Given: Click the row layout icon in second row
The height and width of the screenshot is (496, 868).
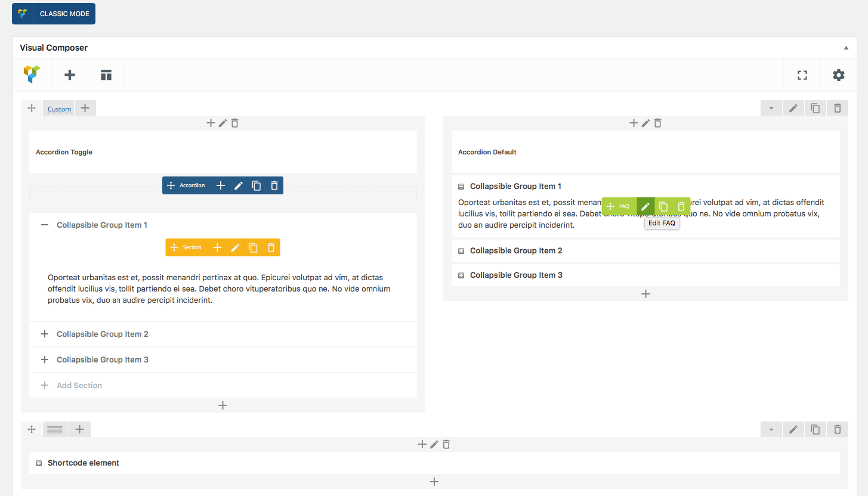Looking at the screenshot, I should point(55,429).
